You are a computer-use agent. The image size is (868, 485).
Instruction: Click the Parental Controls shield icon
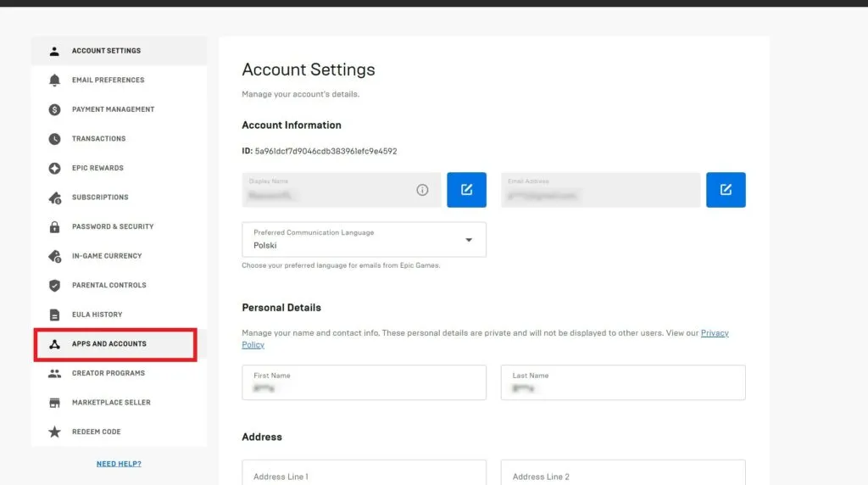coord(54,286)
